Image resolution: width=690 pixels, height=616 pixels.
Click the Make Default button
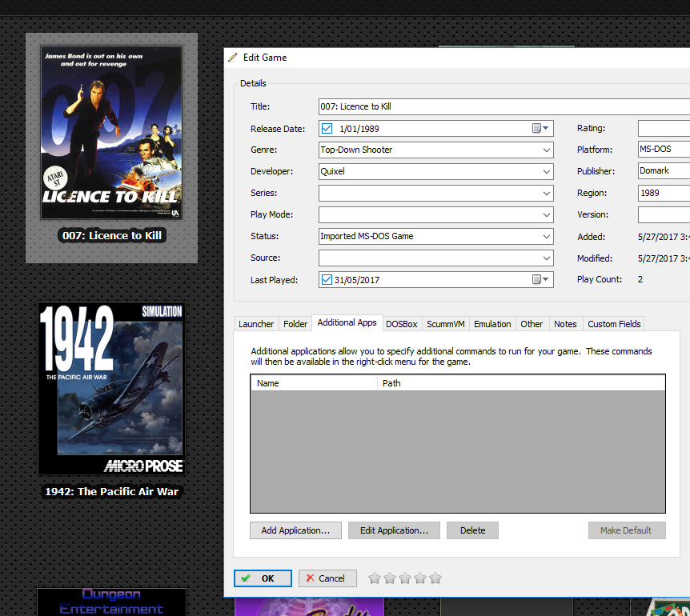[x=627, y=530]
